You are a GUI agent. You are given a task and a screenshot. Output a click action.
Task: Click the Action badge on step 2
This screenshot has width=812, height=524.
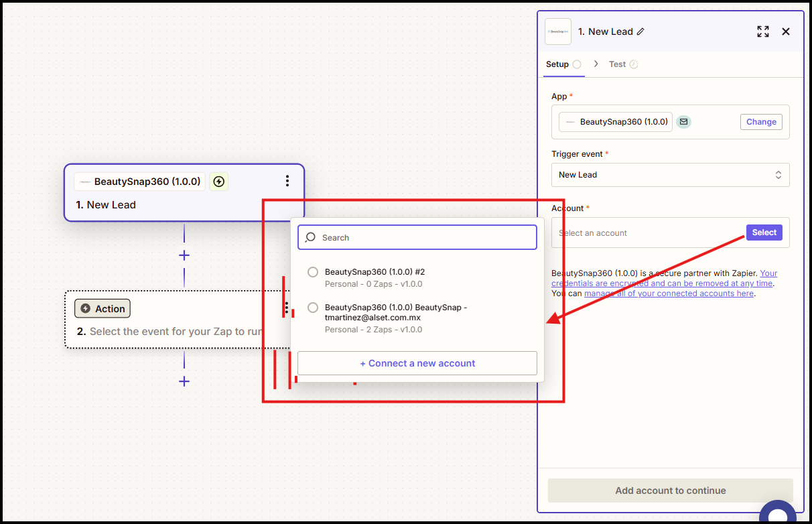pos(103,309)
